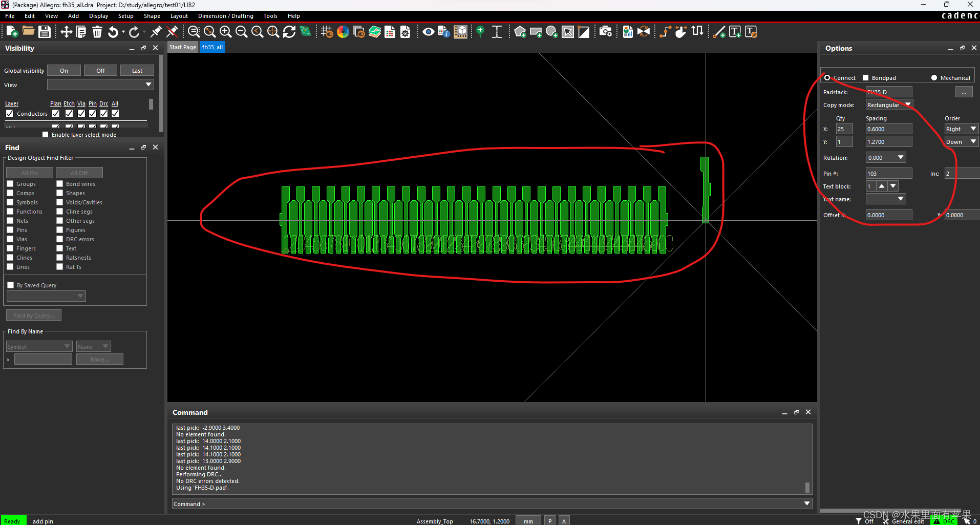This screenshot has width=980, height=525.
Task: Click the 3D viewer cube icon
Action: pyautogui.click(x=461, y=32)
